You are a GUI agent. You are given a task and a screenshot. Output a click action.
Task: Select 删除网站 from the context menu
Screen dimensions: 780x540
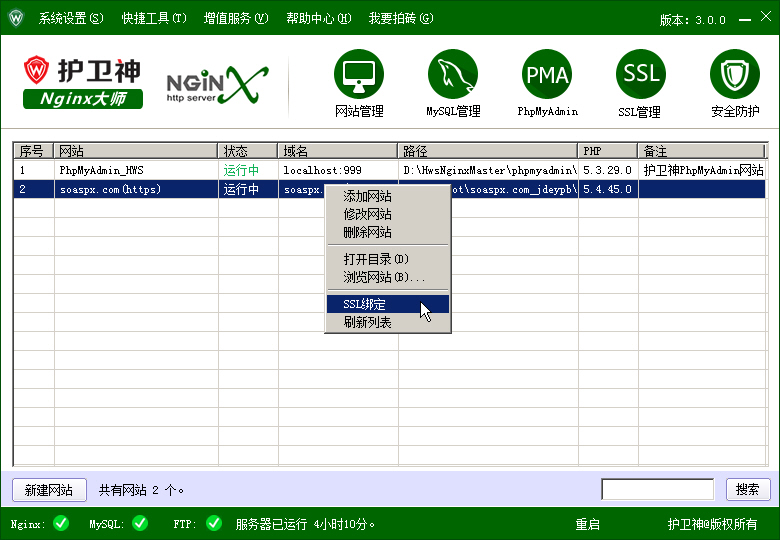(x=367, y=232)
